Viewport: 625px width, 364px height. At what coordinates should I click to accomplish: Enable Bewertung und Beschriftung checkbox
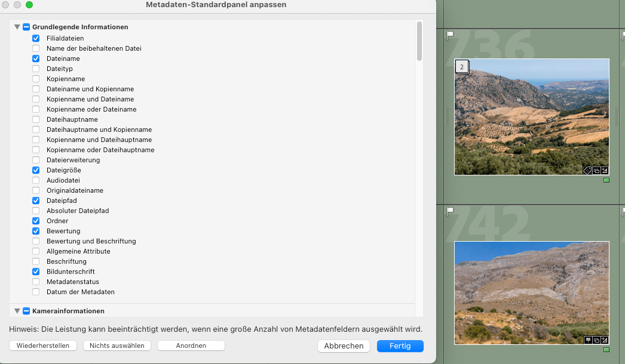point(36,241)
